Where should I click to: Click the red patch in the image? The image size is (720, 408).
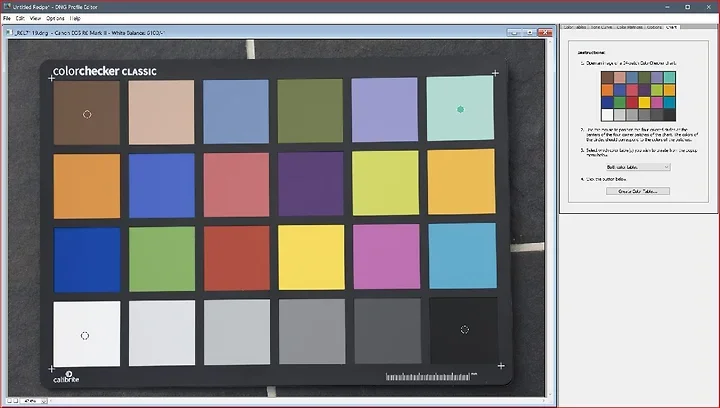pyautogui.click(x=236, y=258)
